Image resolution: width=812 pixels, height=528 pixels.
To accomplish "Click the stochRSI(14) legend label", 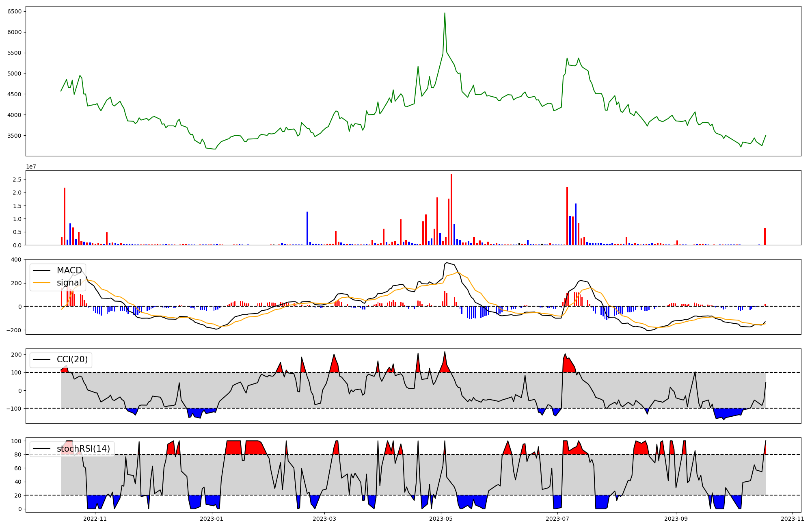I will coord(83,449).
